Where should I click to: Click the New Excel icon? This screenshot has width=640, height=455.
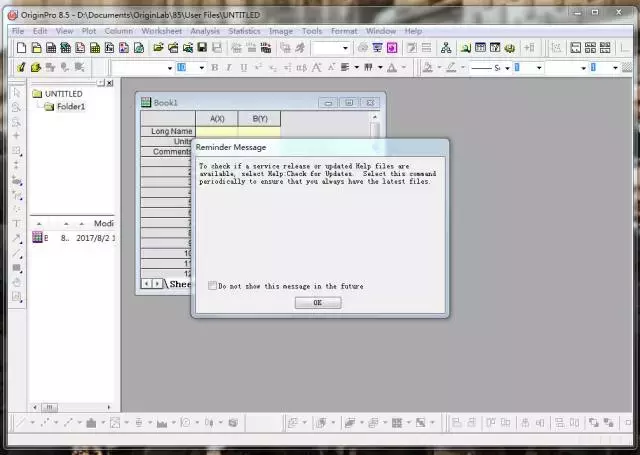point(66,48)
